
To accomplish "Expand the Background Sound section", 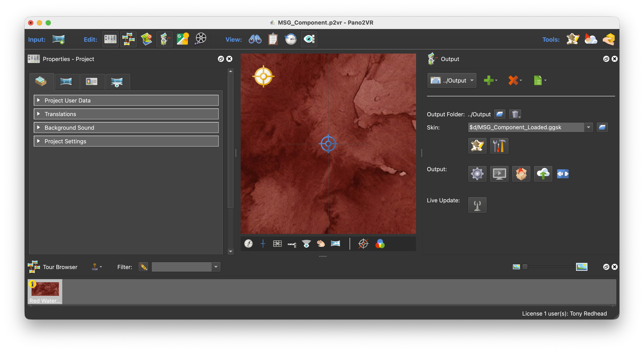I will (126, 128).
